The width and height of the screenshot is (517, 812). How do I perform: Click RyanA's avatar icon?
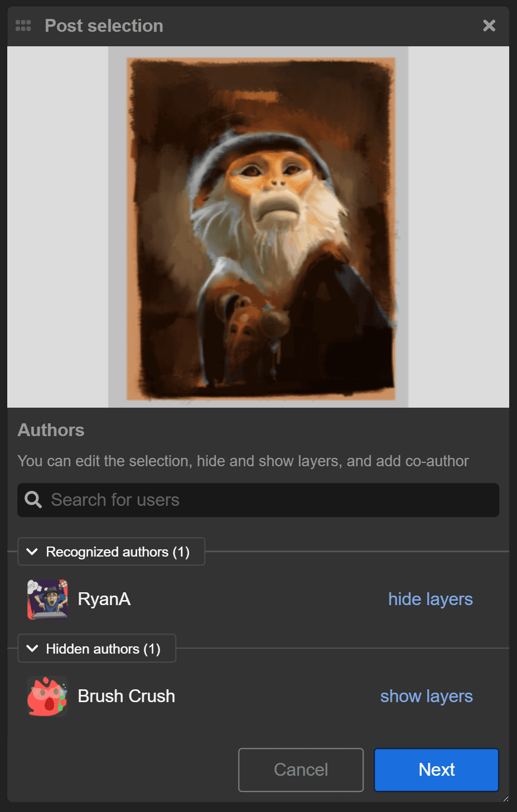(x=47, y=600)
